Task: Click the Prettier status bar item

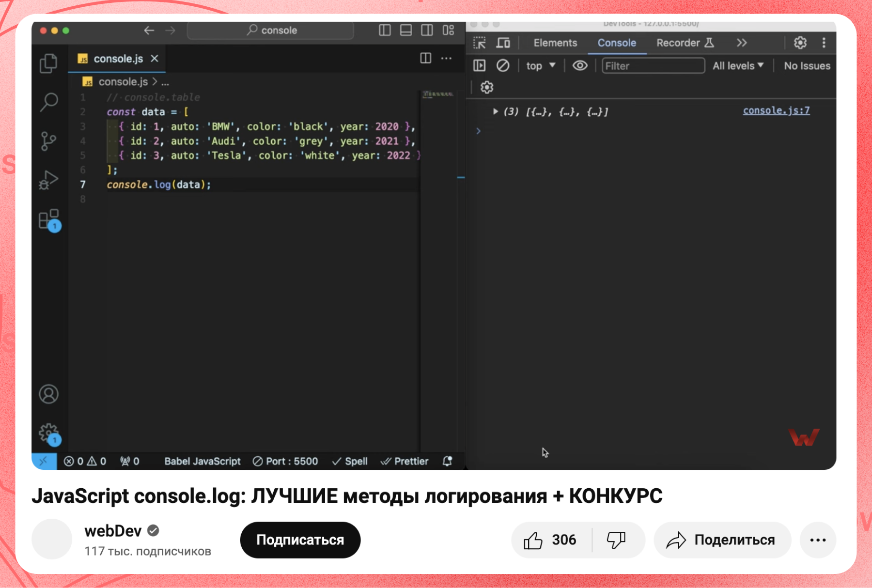Action: click(405, 461)
